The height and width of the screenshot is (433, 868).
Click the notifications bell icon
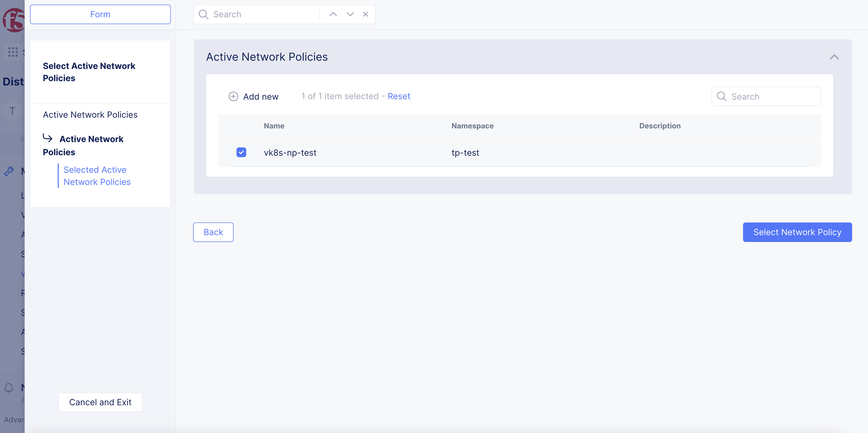[9, 387]
